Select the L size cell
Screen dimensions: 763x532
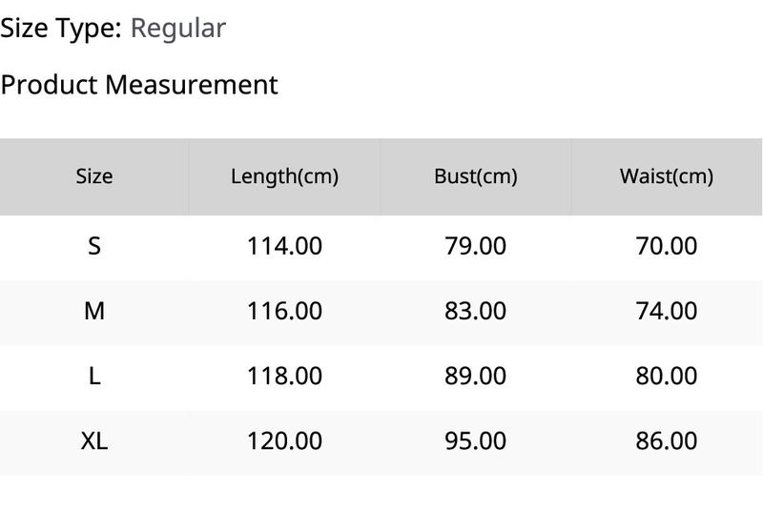pyautogui.click(x=93, y=377)
